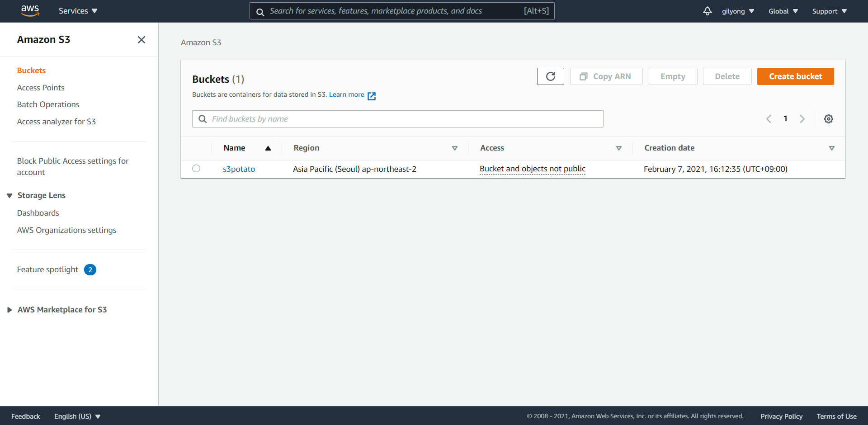
Task: Select the s3potato bucket radio button
Action: click(196, 169)
